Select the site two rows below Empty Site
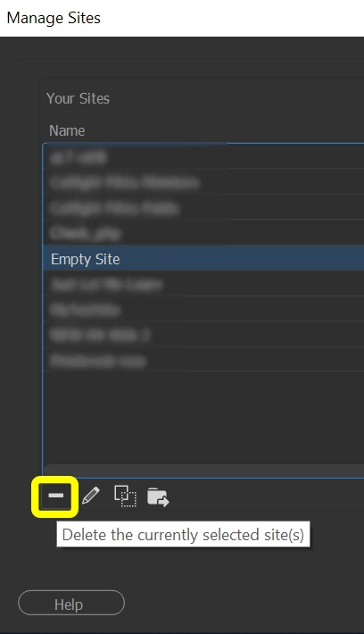 click(203, 309)
